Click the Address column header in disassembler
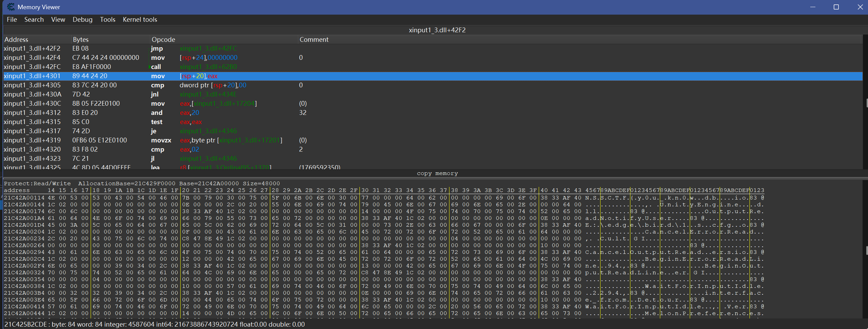Viewport: 868px width, 329px height. (16, 39)
